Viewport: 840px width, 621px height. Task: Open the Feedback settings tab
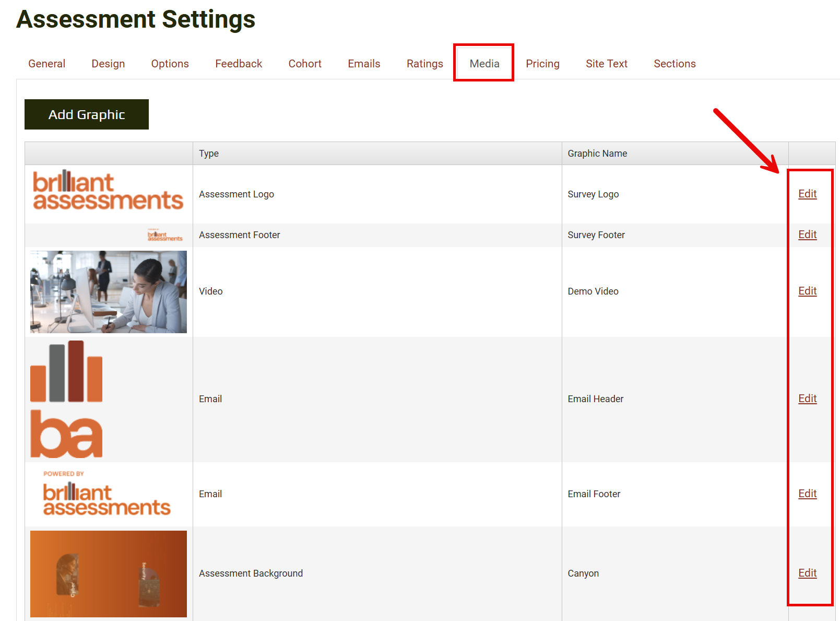click(239, 64)
